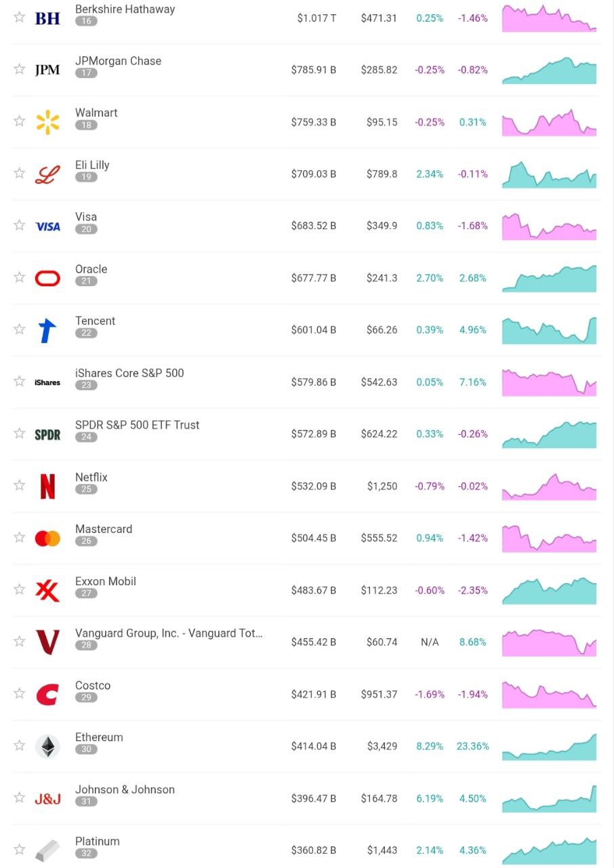The image size is (614, 868).
Task: Toggle favorite star for Visa
Action: coord(19,225)
